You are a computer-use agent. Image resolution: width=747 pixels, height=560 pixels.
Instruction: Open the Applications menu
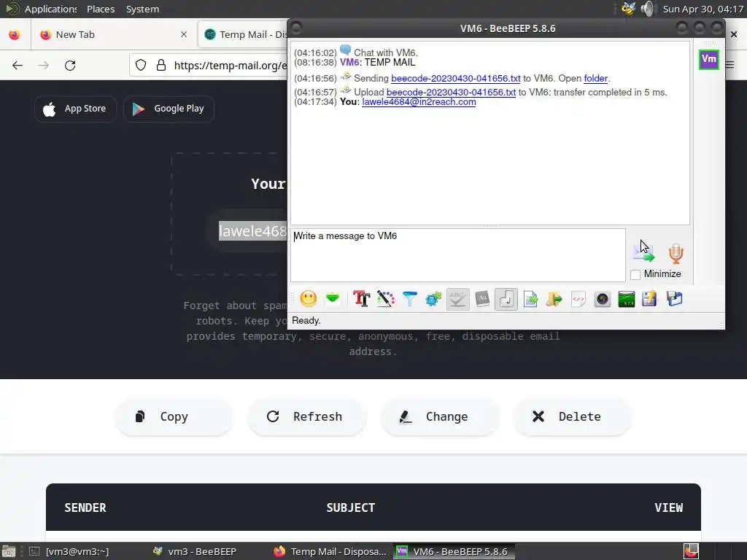[x=50, y=9]
